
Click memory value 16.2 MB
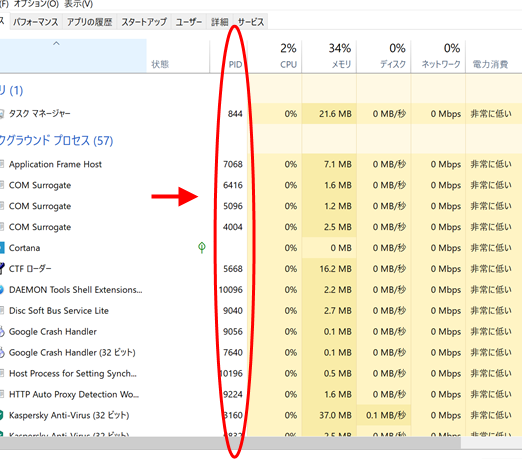point(335,269)
